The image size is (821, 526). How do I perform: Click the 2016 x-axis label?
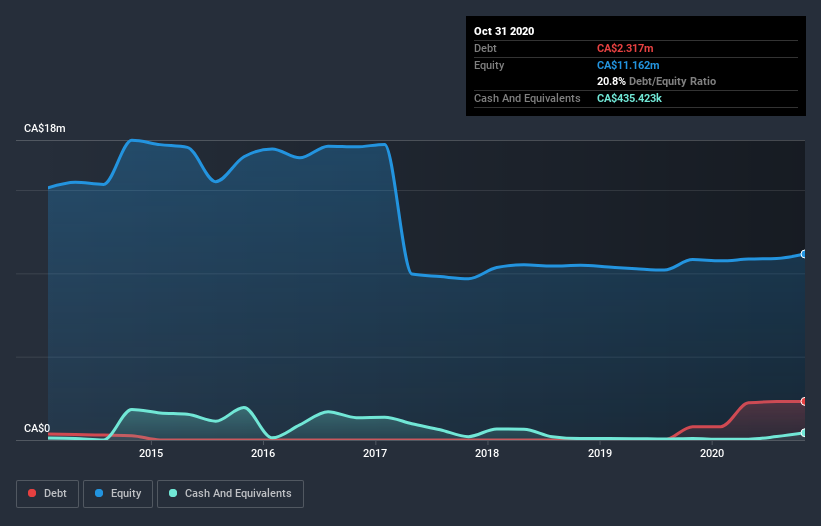pos(263,453)
